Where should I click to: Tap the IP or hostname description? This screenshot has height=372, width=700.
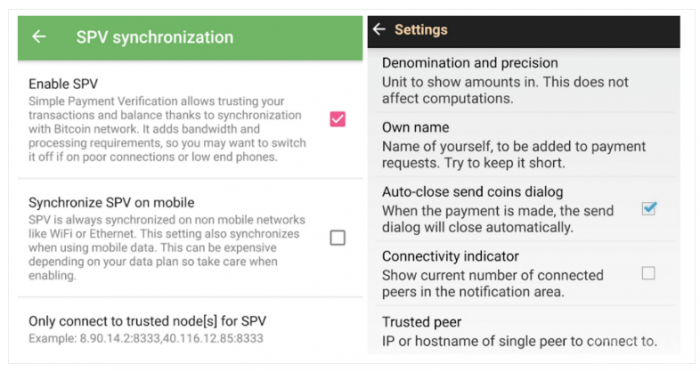[520, 341]
